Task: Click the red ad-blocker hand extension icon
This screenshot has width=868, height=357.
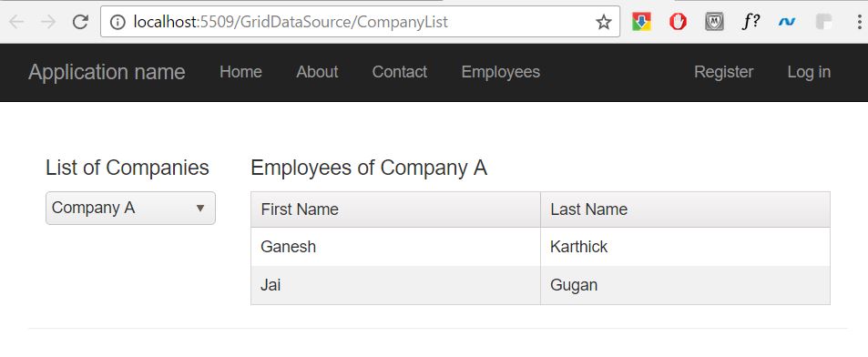Action: 678,22
